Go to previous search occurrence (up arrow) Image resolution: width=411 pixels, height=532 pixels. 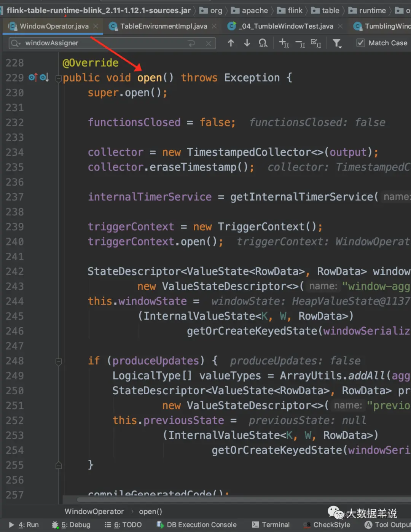click(x=231, y=43)
